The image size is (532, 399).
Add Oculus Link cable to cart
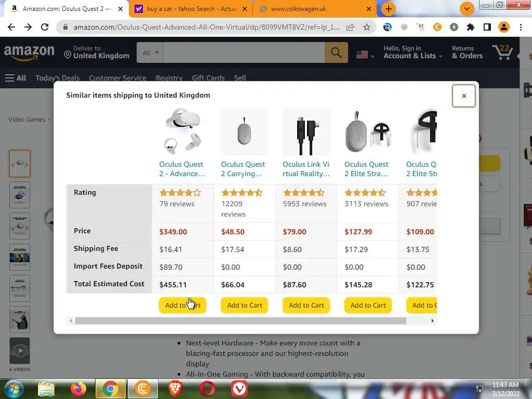tap(306, 305)
